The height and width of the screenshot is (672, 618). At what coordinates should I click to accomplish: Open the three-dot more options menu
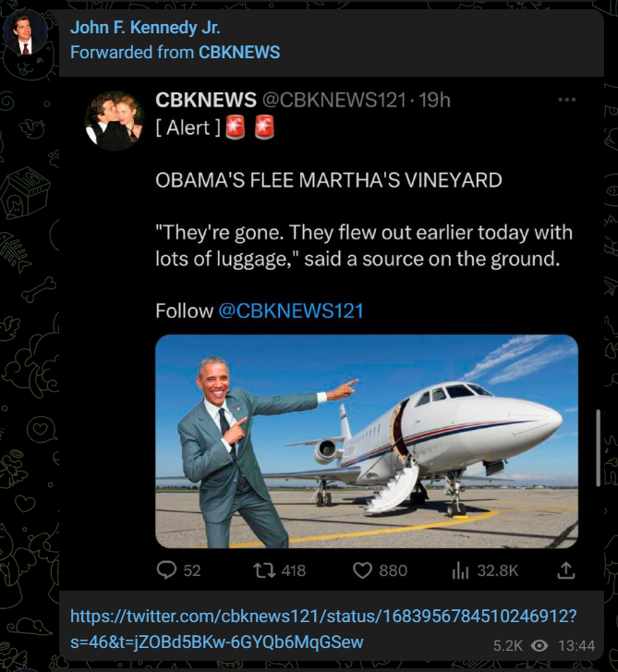566,100
